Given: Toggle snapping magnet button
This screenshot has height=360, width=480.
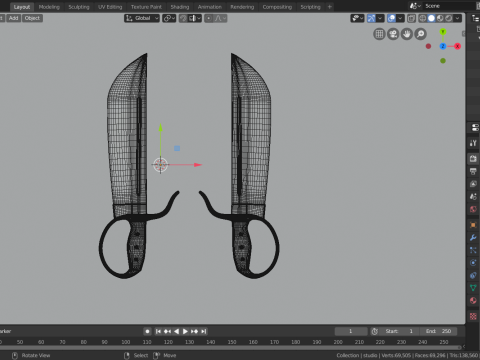Looking at the screenshot, I should pos(183,18).
